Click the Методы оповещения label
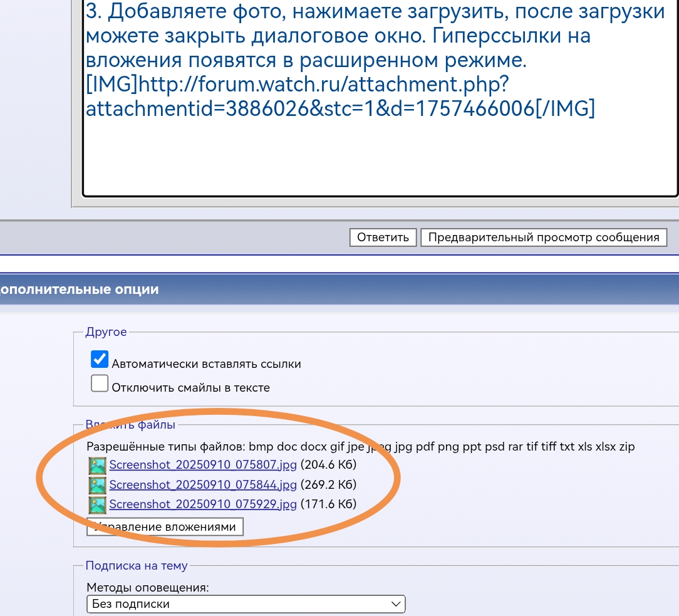This screenshot has width=679, height=616. point(147,587)
